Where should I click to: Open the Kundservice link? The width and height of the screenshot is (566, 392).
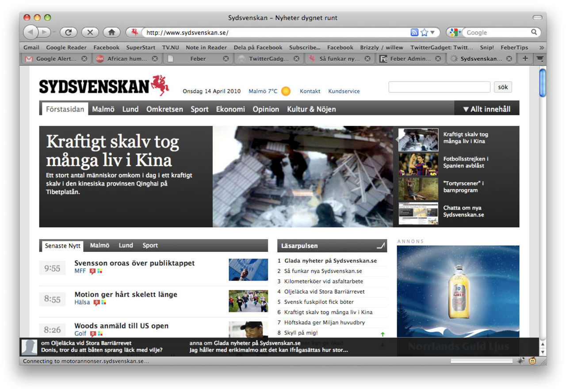[x=344, y=91]
